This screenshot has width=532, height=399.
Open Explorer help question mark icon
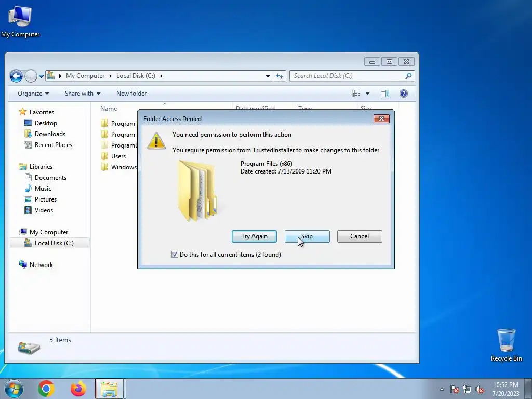click(x=403, y=94)
